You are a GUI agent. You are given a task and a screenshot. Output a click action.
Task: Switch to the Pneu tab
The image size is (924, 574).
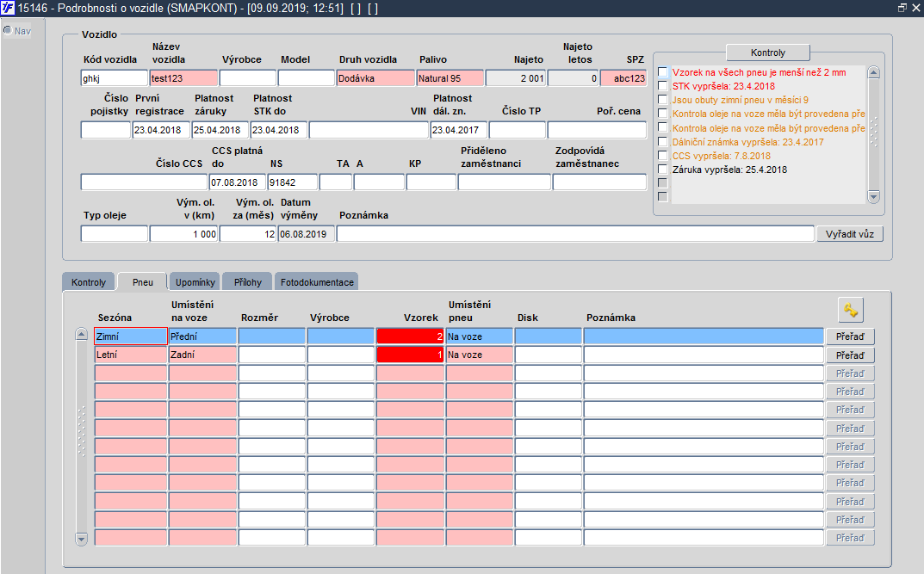[143, 282]
